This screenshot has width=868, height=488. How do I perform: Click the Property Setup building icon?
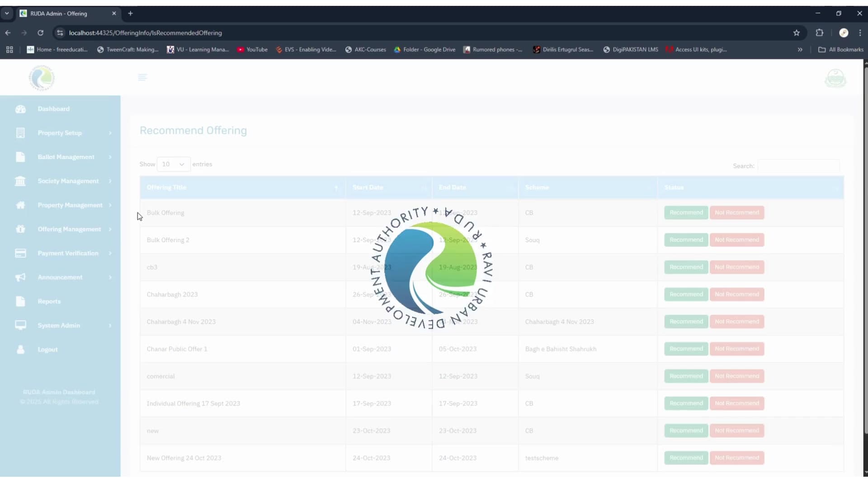[x=20, y=133]
